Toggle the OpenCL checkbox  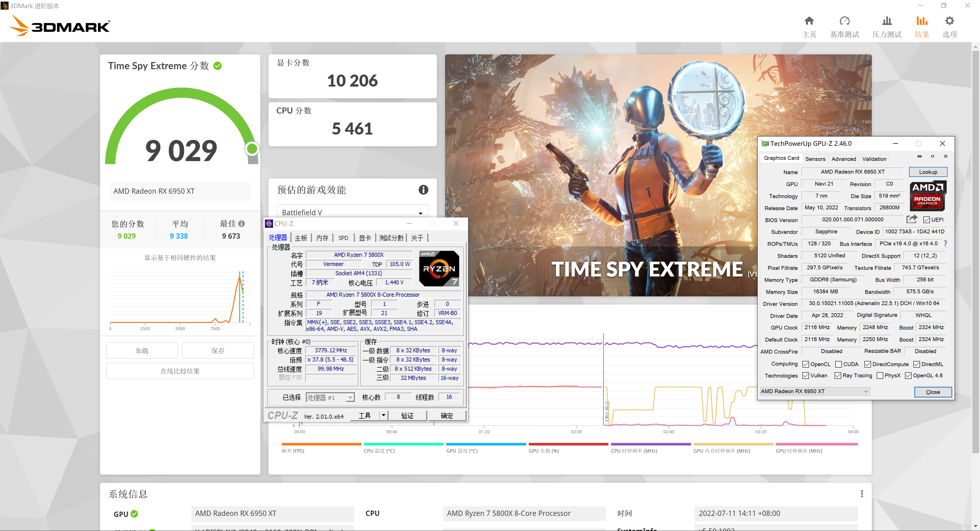pos(805,364)
